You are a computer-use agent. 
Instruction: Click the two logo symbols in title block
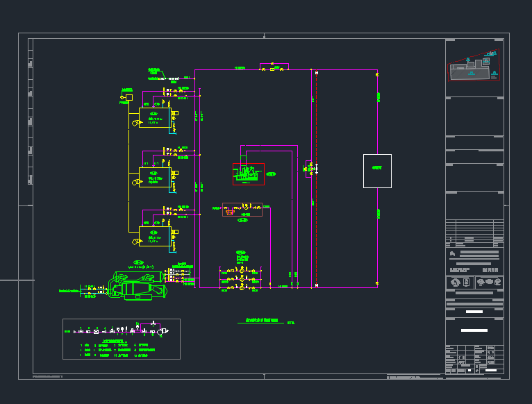[474, 282]
